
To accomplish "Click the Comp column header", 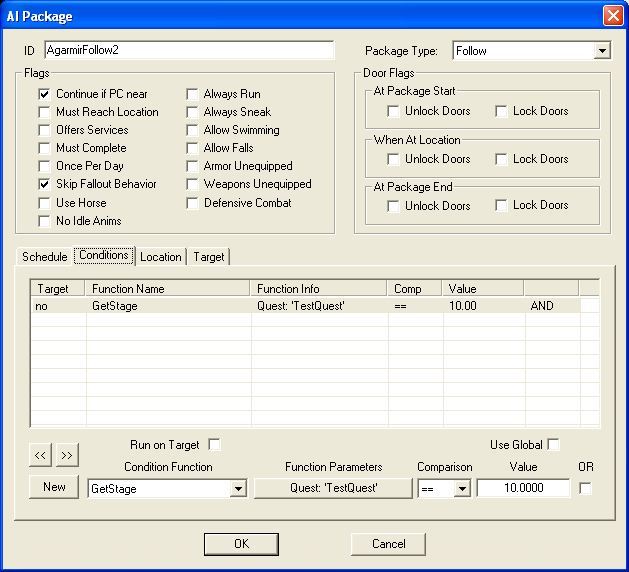I will 415,289.
